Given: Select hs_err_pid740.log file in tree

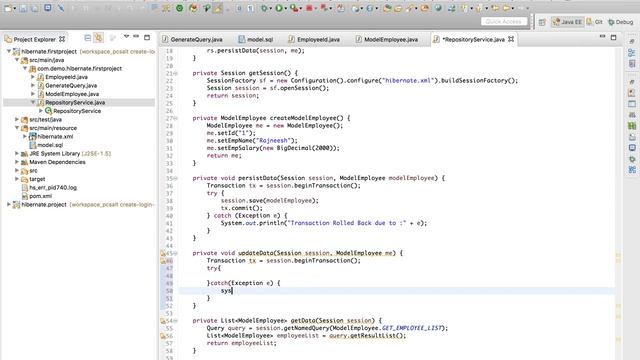Looking at the screenshot, I should coord(53,187).
